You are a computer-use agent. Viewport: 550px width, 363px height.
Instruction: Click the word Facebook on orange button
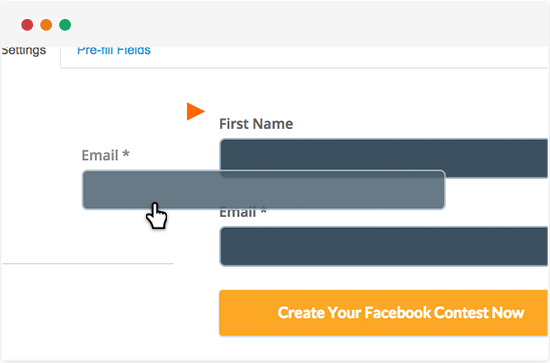click(x=397, y=312)
